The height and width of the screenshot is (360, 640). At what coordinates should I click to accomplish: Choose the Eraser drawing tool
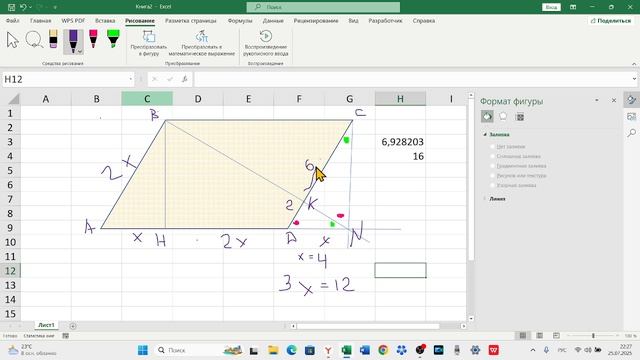pyautogui.click(x=53, y=39)
